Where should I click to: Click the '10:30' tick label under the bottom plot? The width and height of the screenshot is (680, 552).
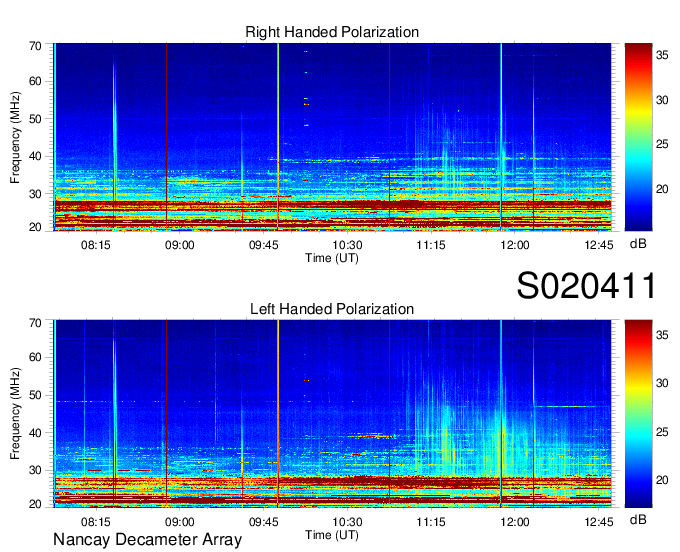coord(347,522)
